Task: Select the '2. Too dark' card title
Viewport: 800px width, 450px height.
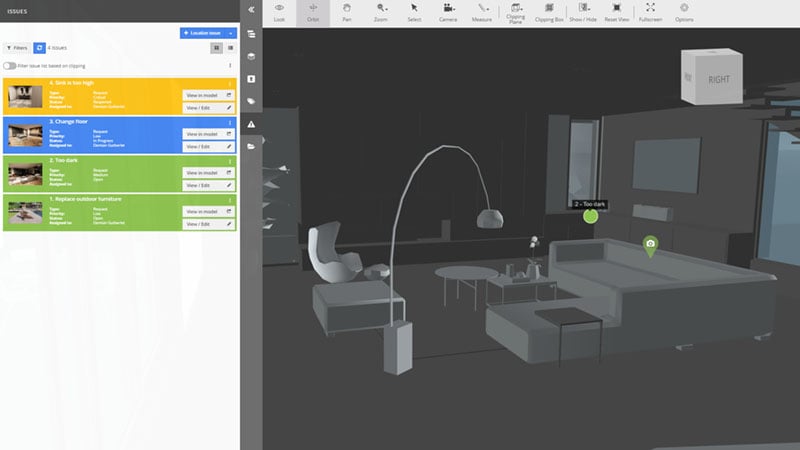Action: [x=63, y=160]
